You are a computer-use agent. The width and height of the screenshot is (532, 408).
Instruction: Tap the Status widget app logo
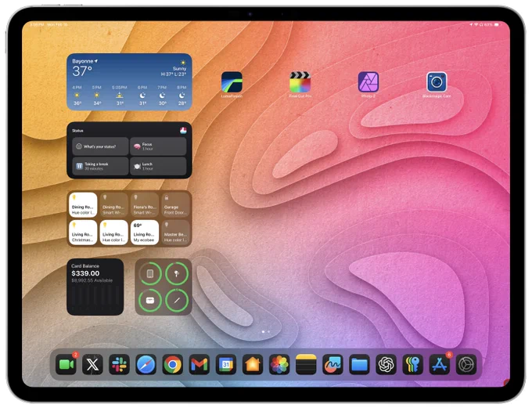coord(183,131)
